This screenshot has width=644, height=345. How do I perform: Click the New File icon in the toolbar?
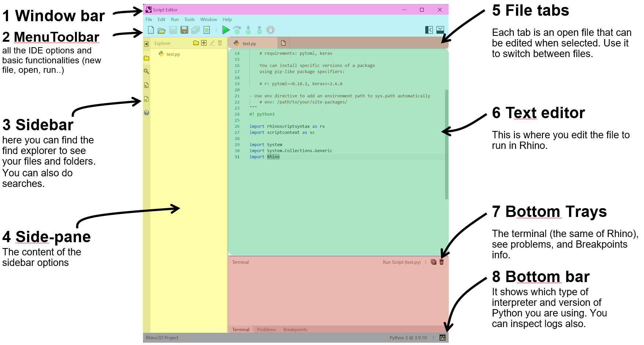tap(151, 30)
